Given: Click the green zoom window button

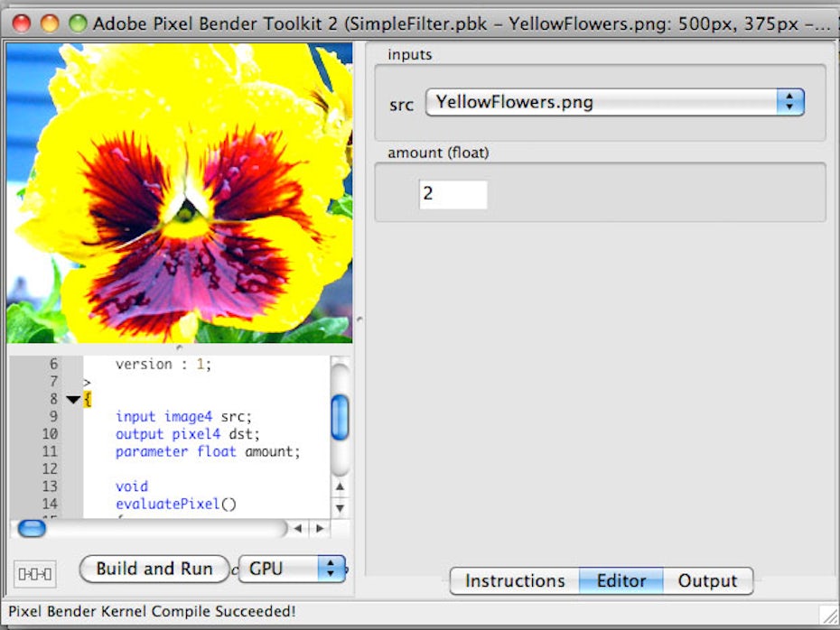Looking at the screenshot, I should coord(78,23).
